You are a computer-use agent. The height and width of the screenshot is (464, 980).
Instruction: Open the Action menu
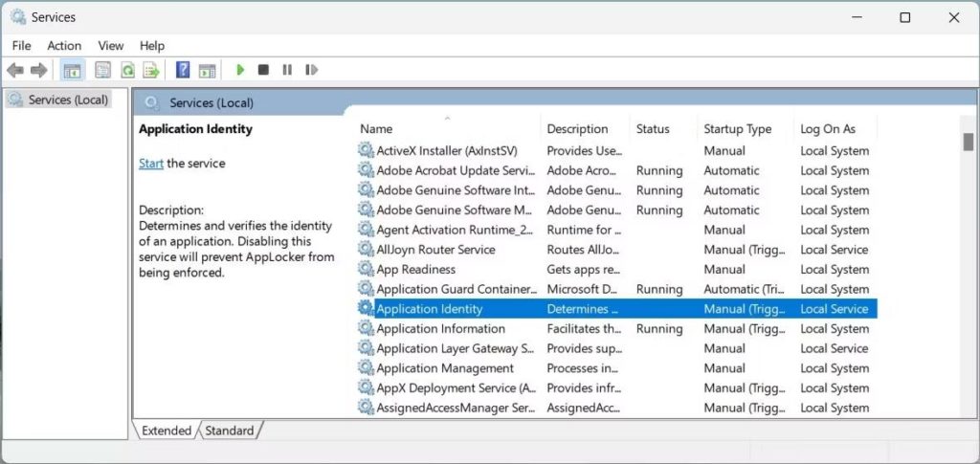click(64, 45)
